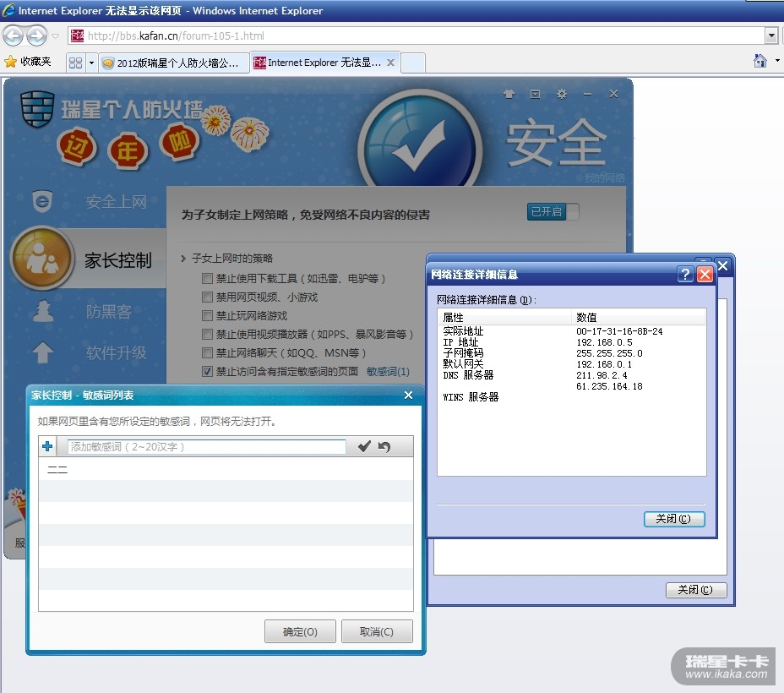
Task: Select the WINS 服务器 row
Action: click(571, 397)
